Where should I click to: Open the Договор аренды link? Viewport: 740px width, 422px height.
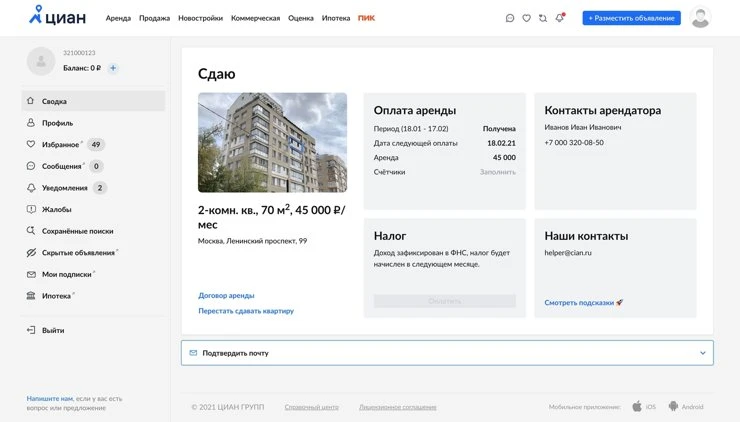point(226,295)
